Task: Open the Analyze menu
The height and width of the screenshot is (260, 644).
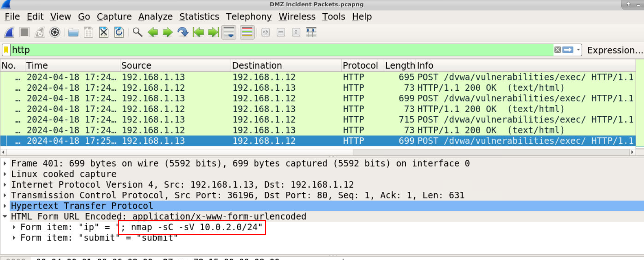Action: click(x=155, y=17)
